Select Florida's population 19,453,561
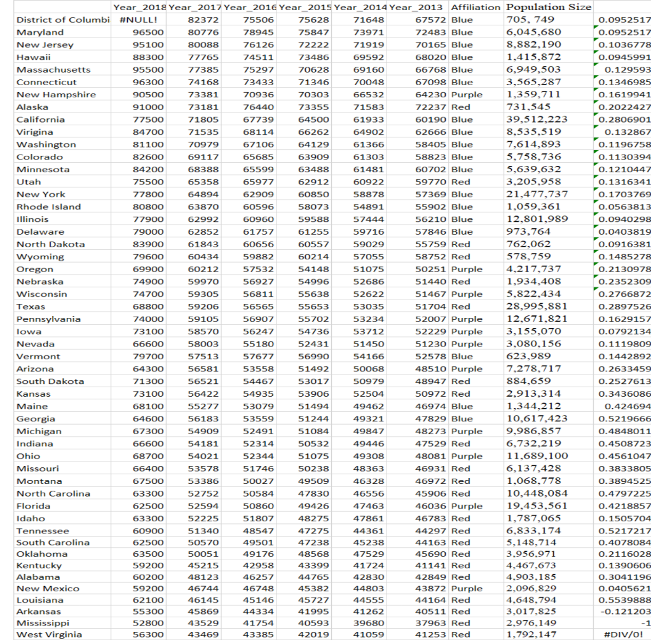Image resolution: width=651 pixels, height=644 pixels. (549, 505)
